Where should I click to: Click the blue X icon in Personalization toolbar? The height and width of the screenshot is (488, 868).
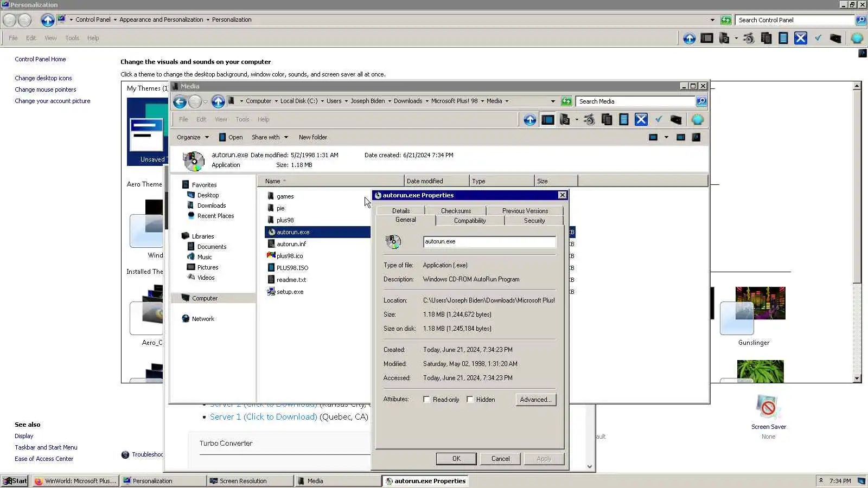coord(801,38)
